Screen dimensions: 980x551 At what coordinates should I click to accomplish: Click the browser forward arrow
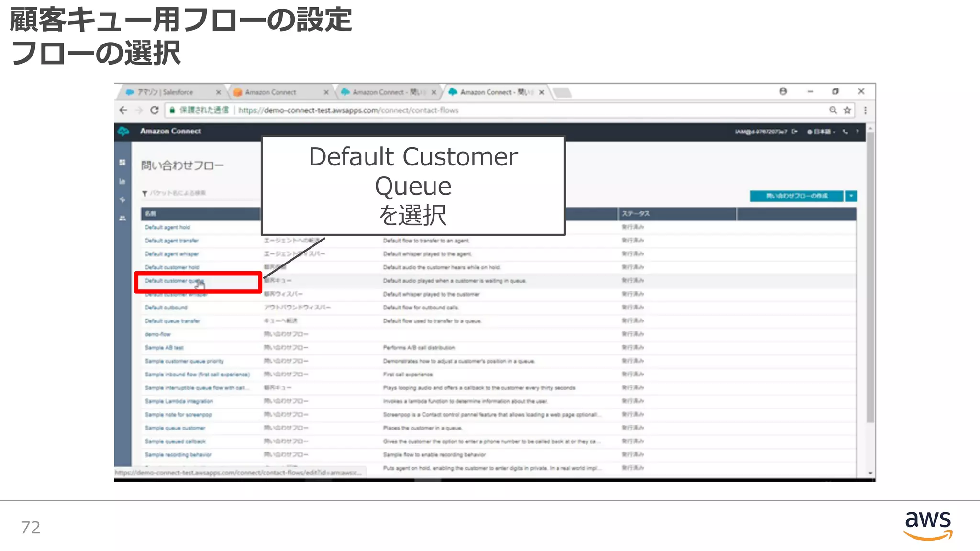(139, 110)
